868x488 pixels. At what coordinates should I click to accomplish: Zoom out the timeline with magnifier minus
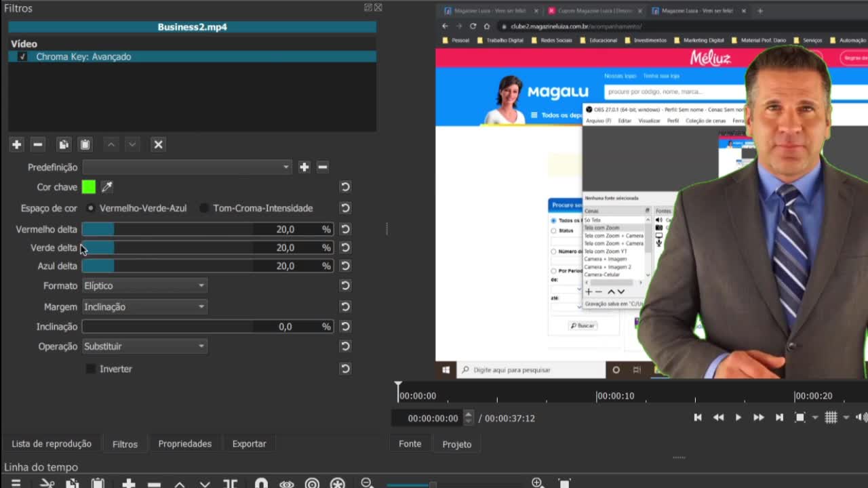(x=367, y=483)
